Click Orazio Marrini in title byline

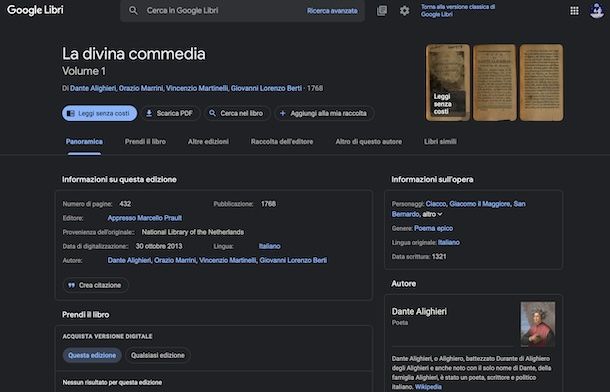click(141, 88)
